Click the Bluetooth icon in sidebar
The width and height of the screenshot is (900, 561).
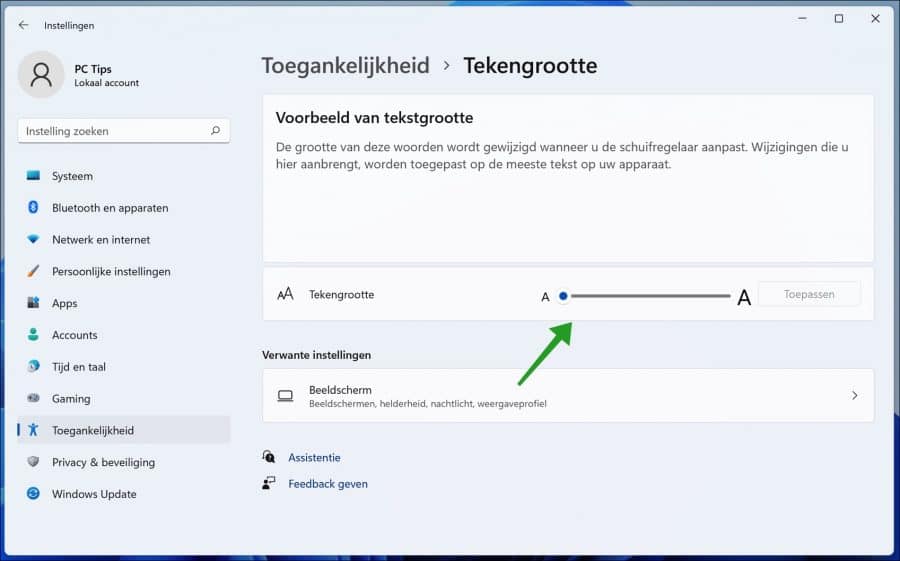33,207
